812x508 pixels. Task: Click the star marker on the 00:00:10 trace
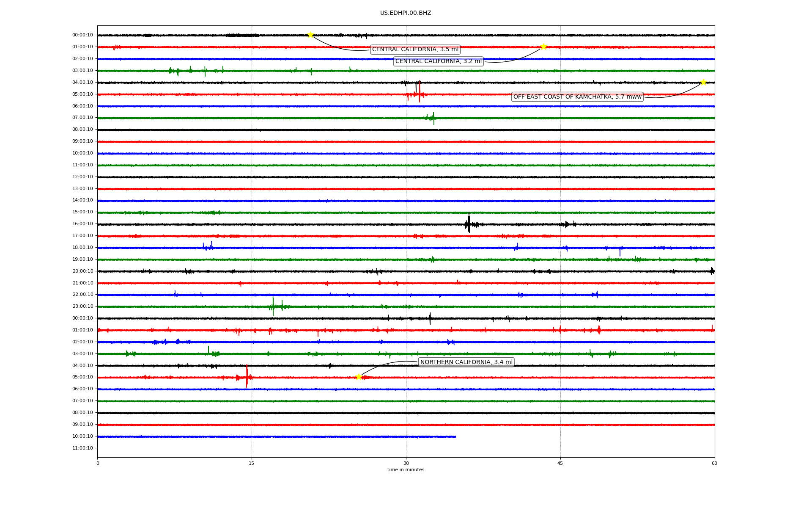click(x=310, y=35)
